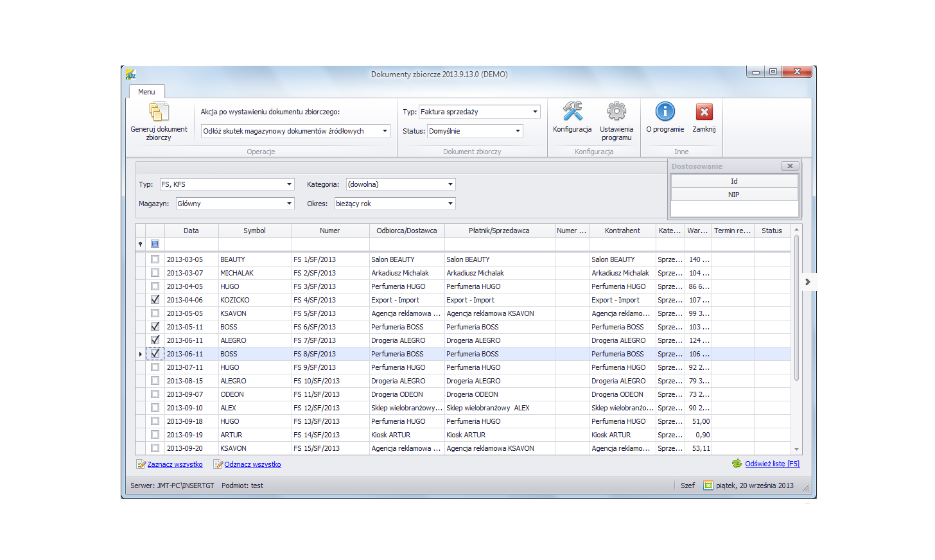Uncheck the row FS 4/SF/2013 checkbox

[155, 300]
